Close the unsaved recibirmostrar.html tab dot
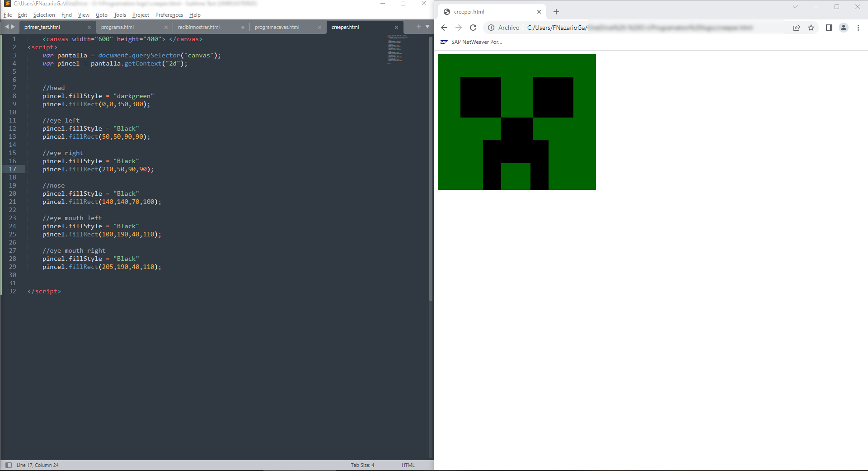This screenshot has width=868, height=471. (x=243, y=28)
